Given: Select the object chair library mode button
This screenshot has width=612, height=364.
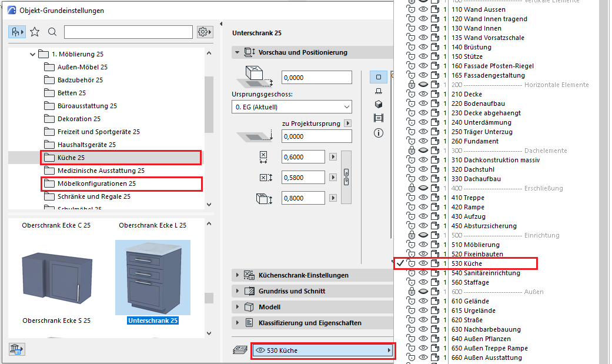Looking at the screenshot, I should [16, 32].
